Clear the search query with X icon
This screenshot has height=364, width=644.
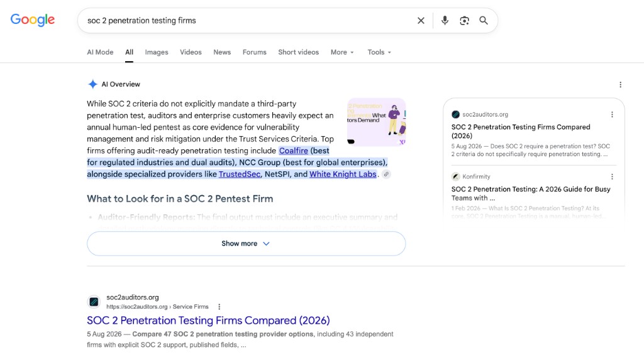421,21
